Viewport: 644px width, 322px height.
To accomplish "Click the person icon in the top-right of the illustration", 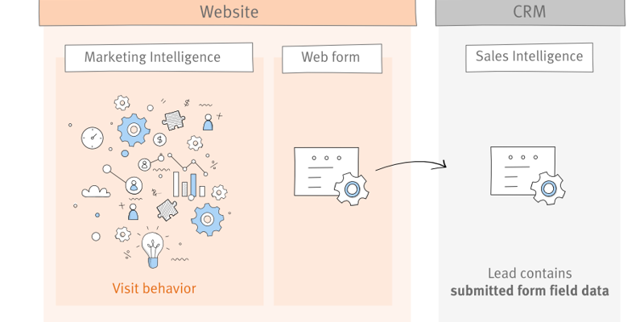I will pyautogui.click(x=208, y=122).
